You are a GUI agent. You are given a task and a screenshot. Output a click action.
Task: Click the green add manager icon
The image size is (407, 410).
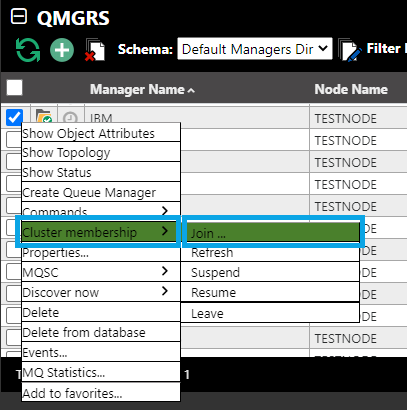[x=62, y=50]
